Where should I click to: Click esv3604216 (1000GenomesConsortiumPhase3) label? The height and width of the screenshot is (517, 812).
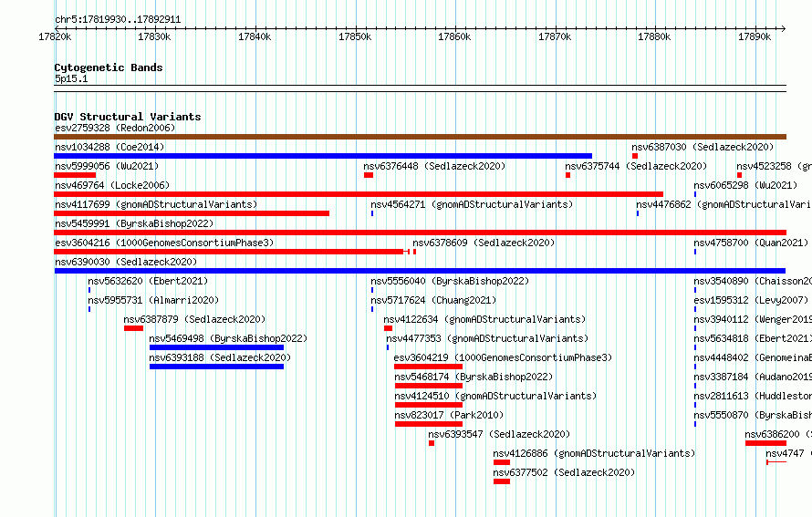click(x=164, y=243)
